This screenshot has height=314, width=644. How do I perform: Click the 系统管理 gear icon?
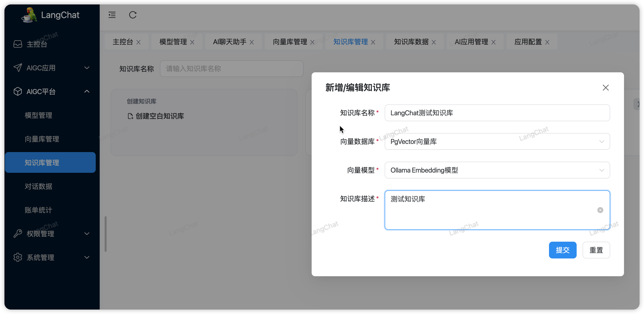(18, 257)
